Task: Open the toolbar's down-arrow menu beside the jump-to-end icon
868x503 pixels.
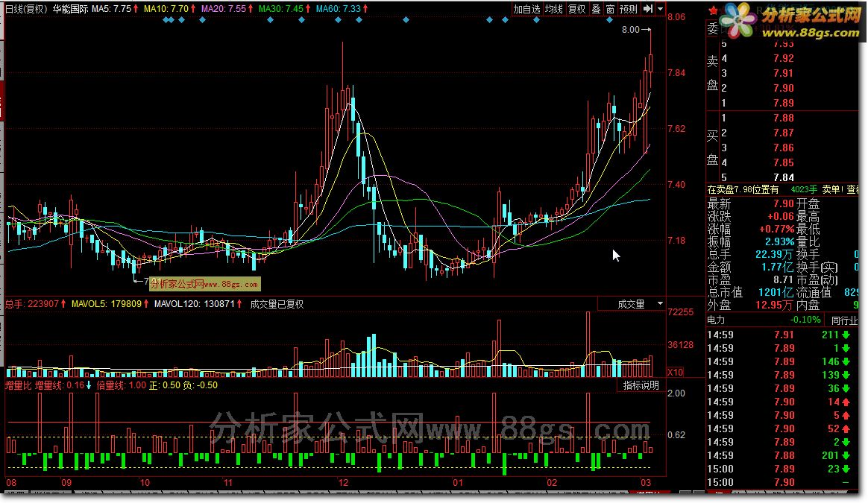Action: [660, 9]
